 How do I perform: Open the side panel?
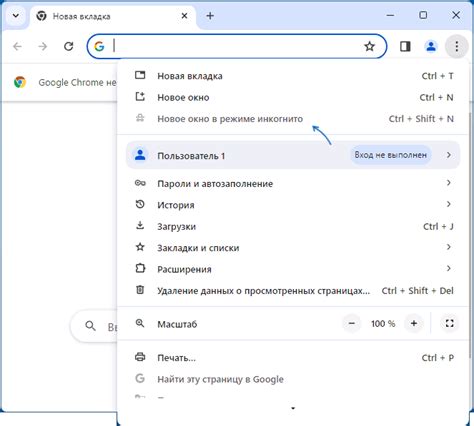pyautogui.click(x=405, y=46)
